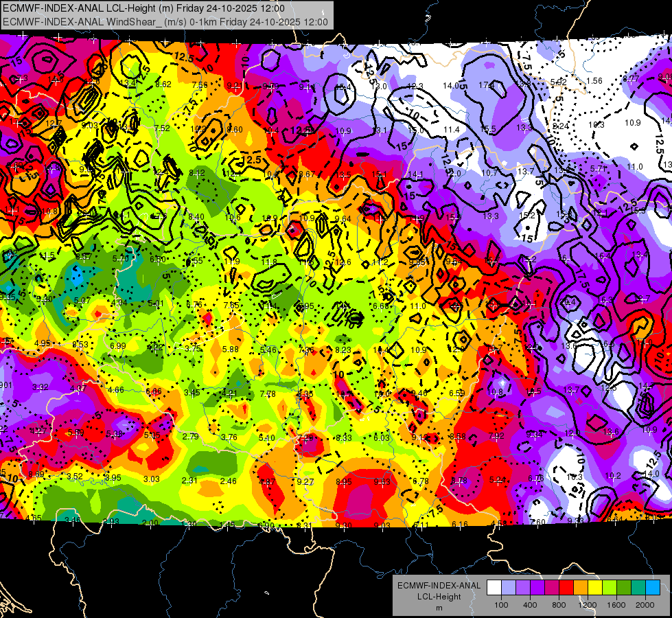The image size is (672, 618).
Task: Click the wind shear value 8.12
Action: [x=197, y=173]
